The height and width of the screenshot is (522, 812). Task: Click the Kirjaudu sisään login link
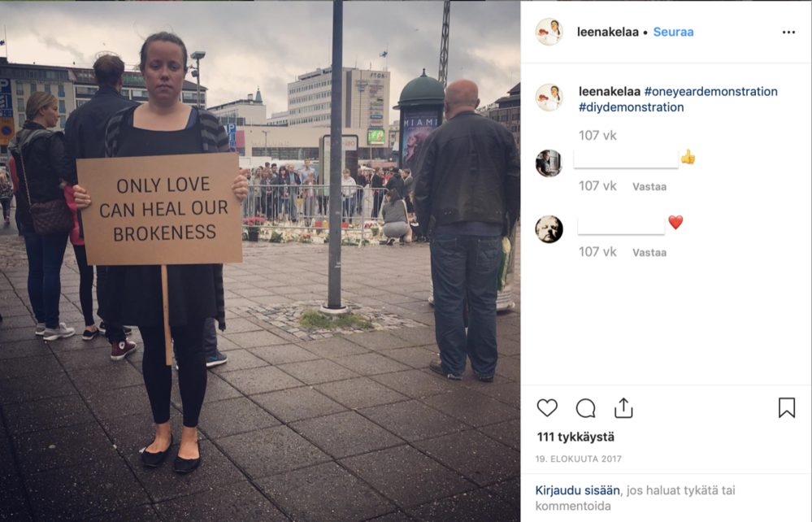577,490
